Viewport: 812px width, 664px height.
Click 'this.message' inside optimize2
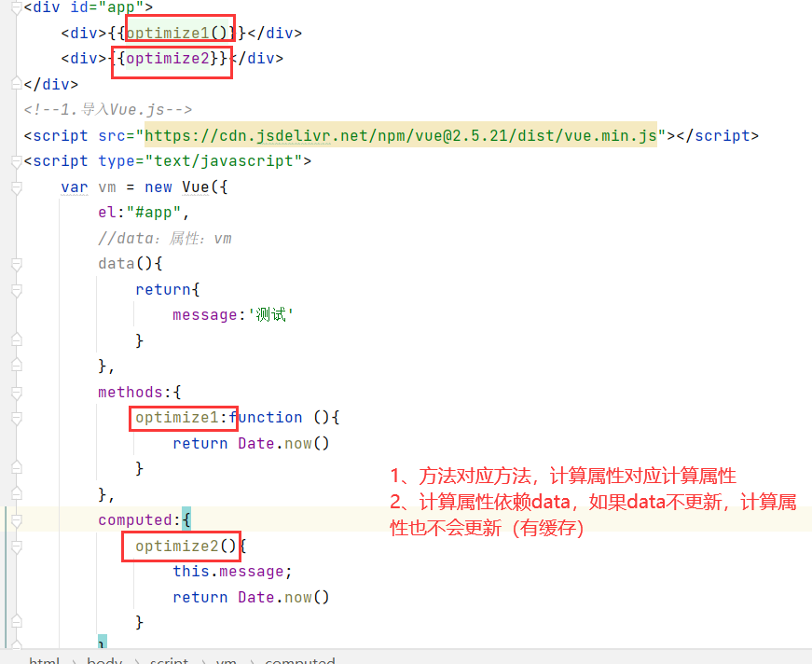[x=232, y=572]
